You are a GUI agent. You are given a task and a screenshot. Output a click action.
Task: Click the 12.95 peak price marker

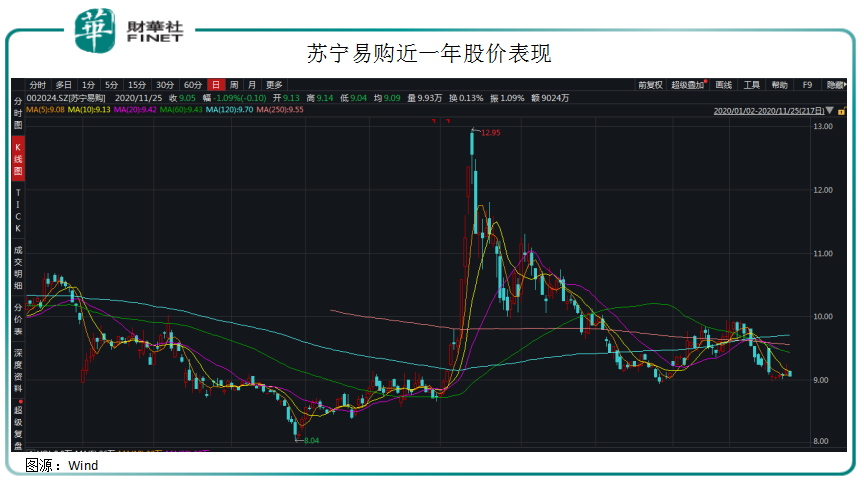click(x=490, y=133)
